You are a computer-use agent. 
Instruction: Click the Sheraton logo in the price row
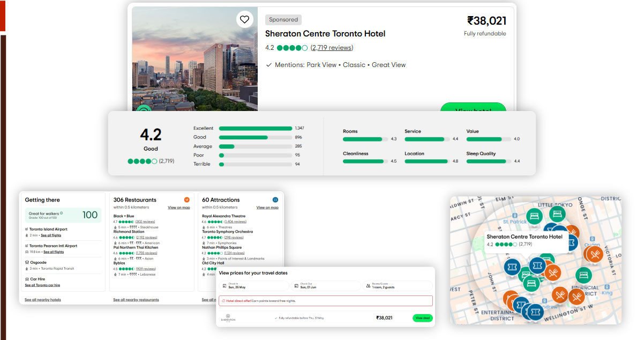point(228,317)
